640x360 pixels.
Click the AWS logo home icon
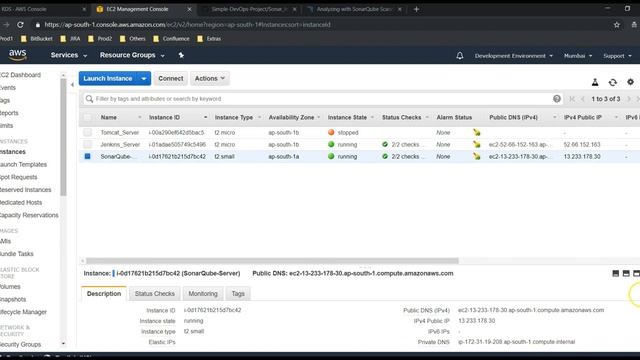(18, 55)
